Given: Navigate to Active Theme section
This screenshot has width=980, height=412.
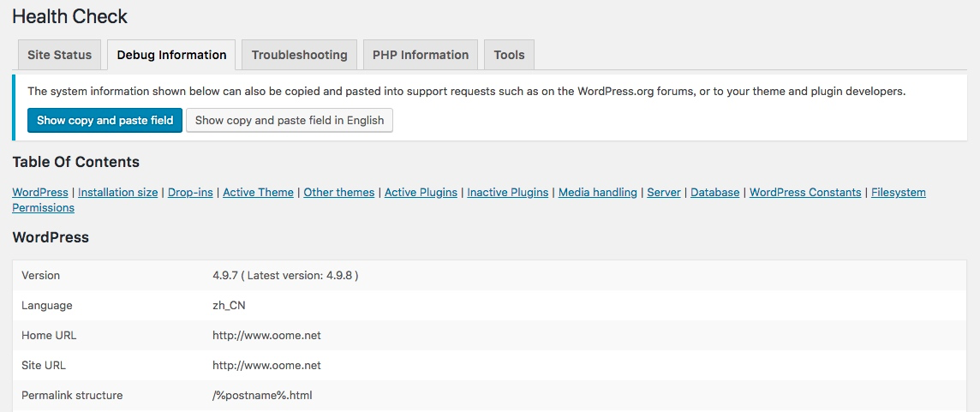Looking at the screenshot, I should point(258,193).
